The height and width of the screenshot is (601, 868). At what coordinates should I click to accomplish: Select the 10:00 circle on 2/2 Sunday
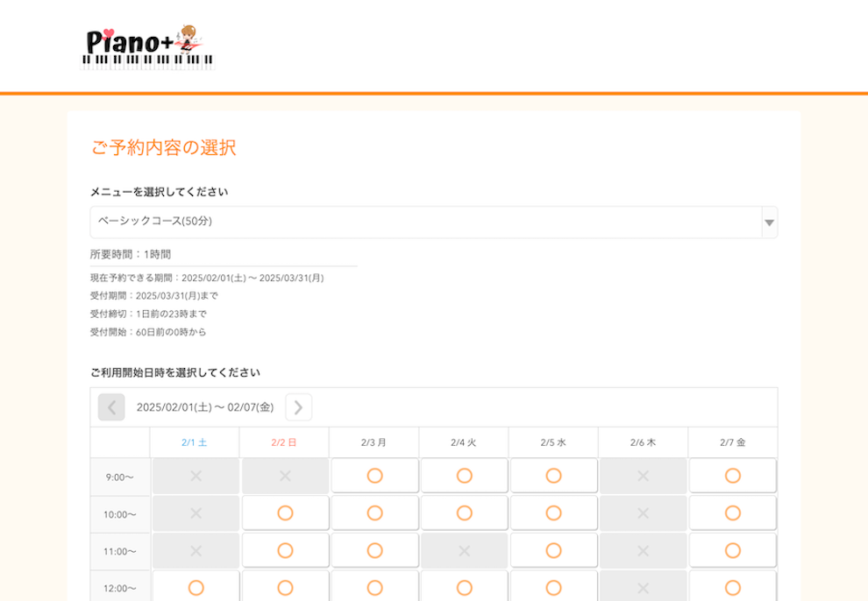(x=284, y=513)
